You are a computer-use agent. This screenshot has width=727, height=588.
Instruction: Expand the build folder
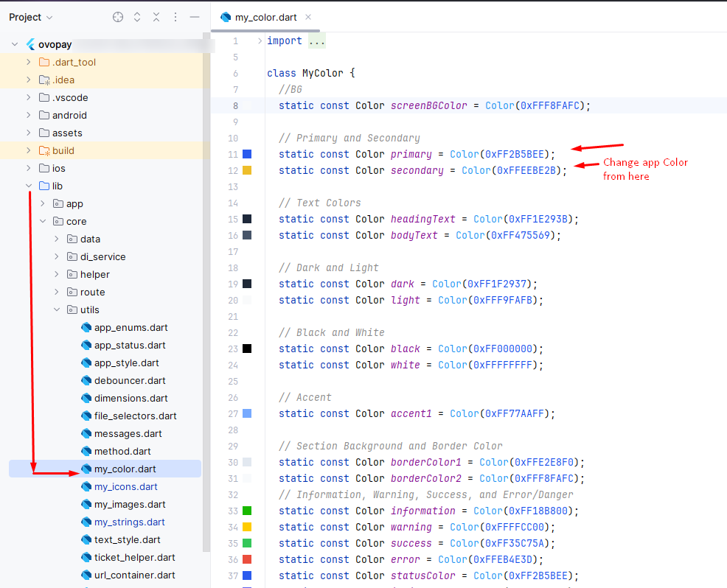click(x=29, y=150)
